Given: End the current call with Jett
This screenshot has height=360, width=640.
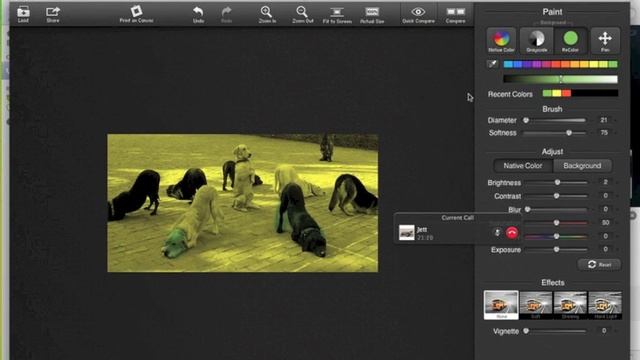Looking at the screenshot, I should [512, 233].
